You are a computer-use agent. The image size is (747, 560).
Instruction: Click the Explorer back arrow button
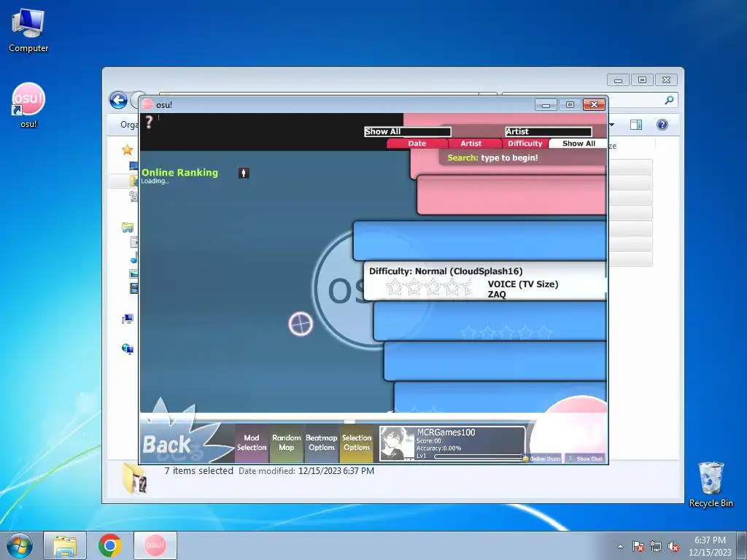[118, 101]
